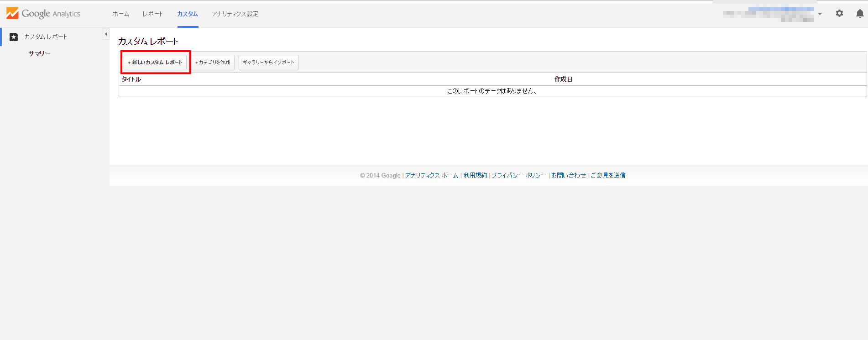Open the account selector dropdown arrow
This screenshot has height=340, width=868.
point(820,14)
